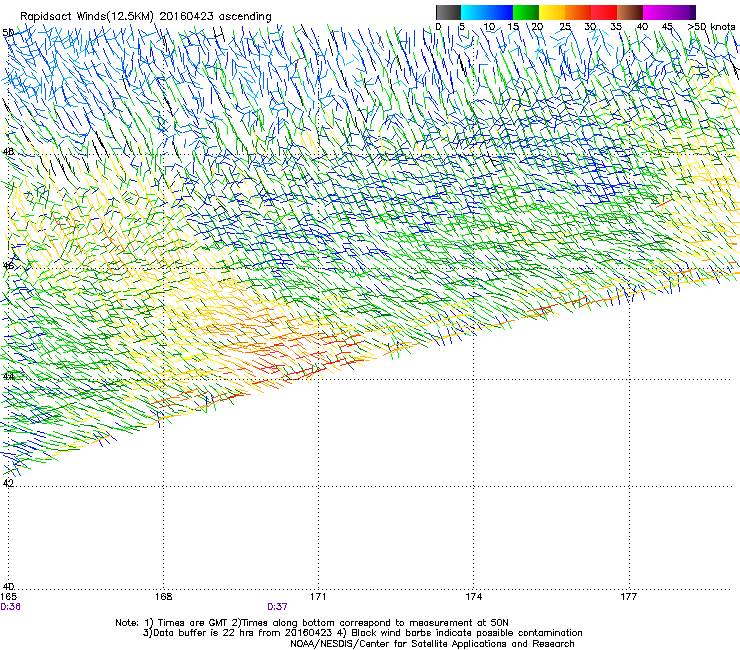Click longitude label '171'
740x650 pixels.
point(318,597)
